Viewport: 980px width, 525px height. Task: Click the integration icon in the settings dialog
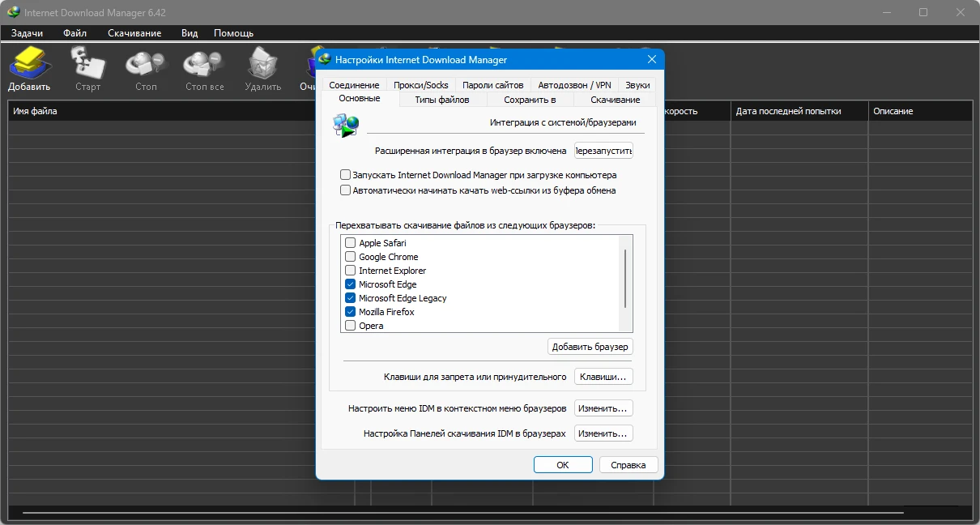[346, 124]
